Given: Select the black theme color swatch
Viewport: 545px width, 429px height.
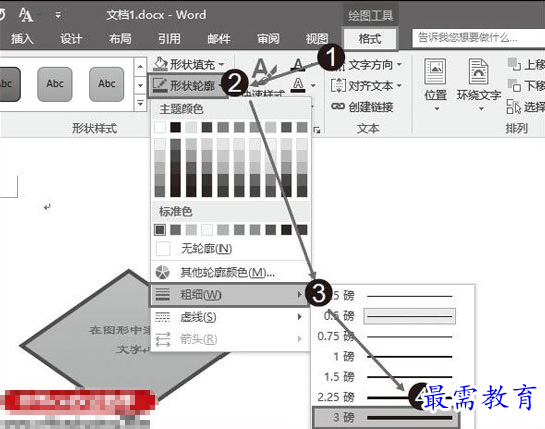Looking at the screenshot, I should click(176, 127).
